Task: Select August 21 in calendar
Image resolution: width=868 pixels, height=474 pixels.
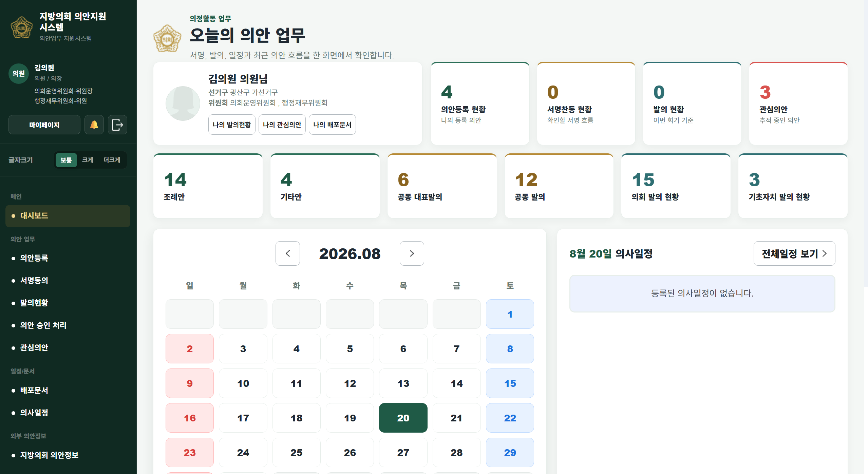Action: [457, 418]
